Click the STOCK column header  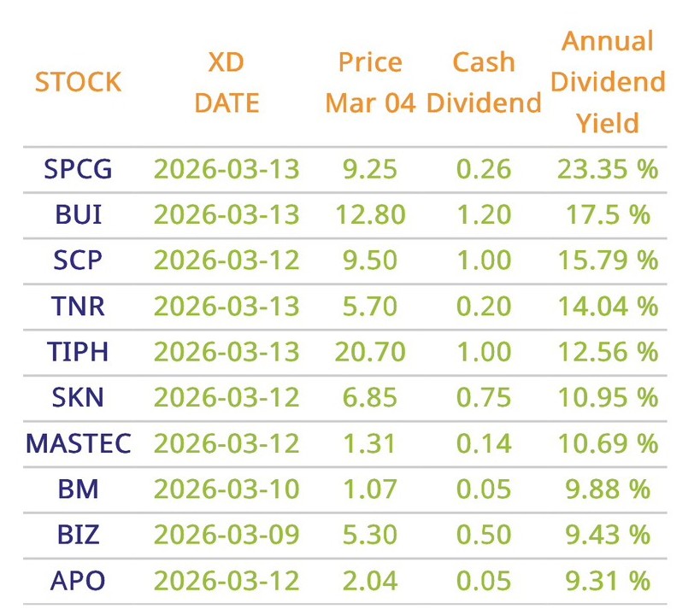[x=78, y=82]
